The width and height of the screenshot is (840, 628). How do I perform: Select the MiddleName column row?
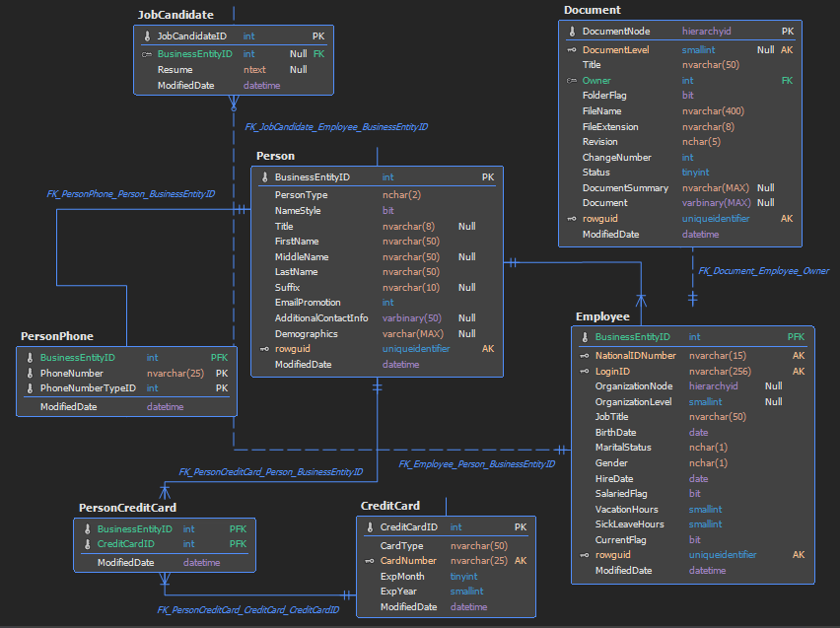pos(378,257)
